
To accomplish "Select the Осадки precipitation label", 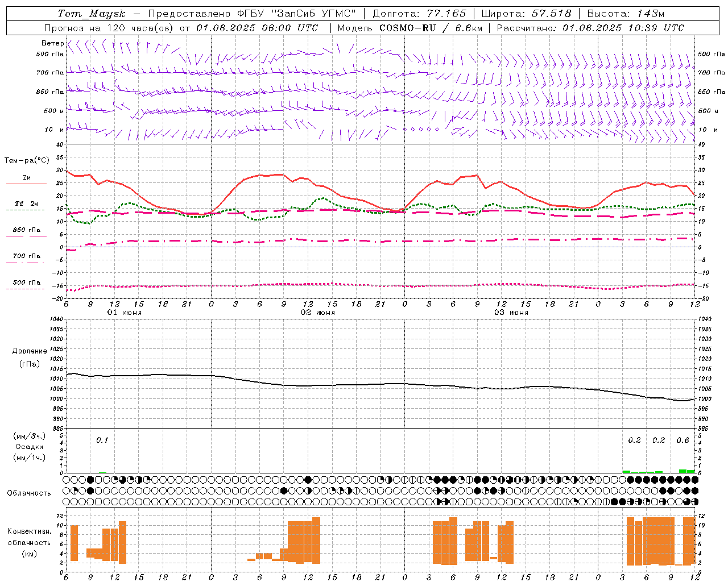I will pyautogui.click(x=29, y=447).
